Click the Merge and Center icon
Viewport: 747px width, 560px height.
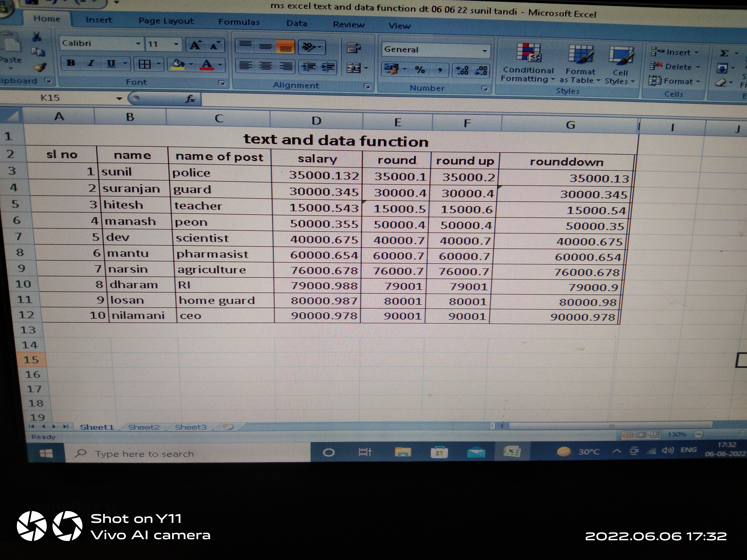[x=354, y=68]
